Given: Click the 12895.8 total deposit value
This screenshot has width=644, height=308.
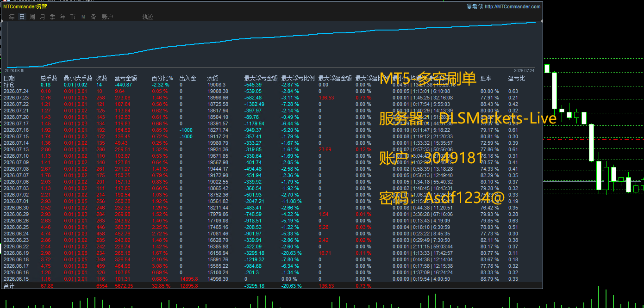Looking at the screenshot, I should tap(189, 286).
